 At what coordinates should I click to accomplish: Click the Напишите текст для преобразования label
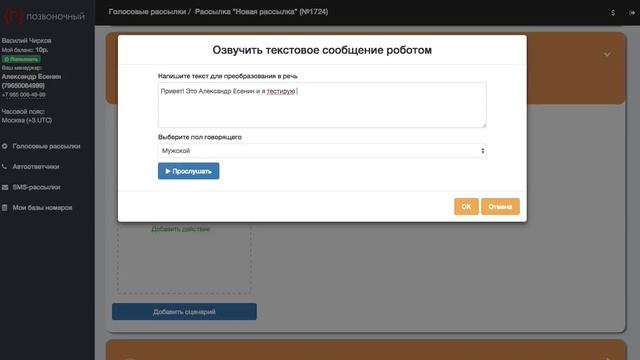pos(227,76)
